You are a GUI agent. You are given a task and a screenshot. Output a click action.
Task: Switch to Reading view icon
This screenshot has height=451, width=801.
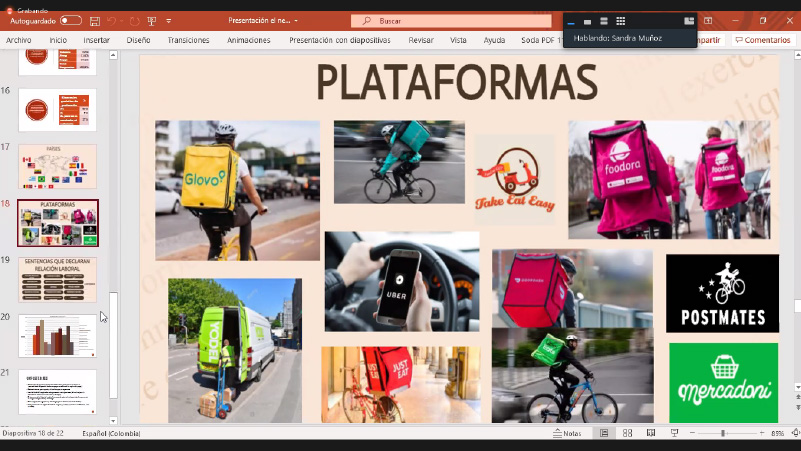(x=651, y=433)
